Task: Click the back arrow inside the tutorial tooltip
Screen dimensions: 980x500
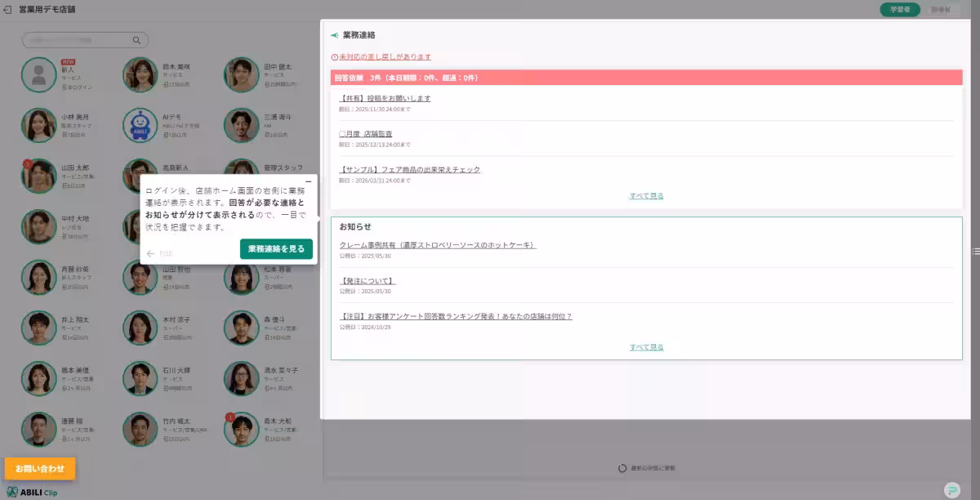Action: coord(151,253)
